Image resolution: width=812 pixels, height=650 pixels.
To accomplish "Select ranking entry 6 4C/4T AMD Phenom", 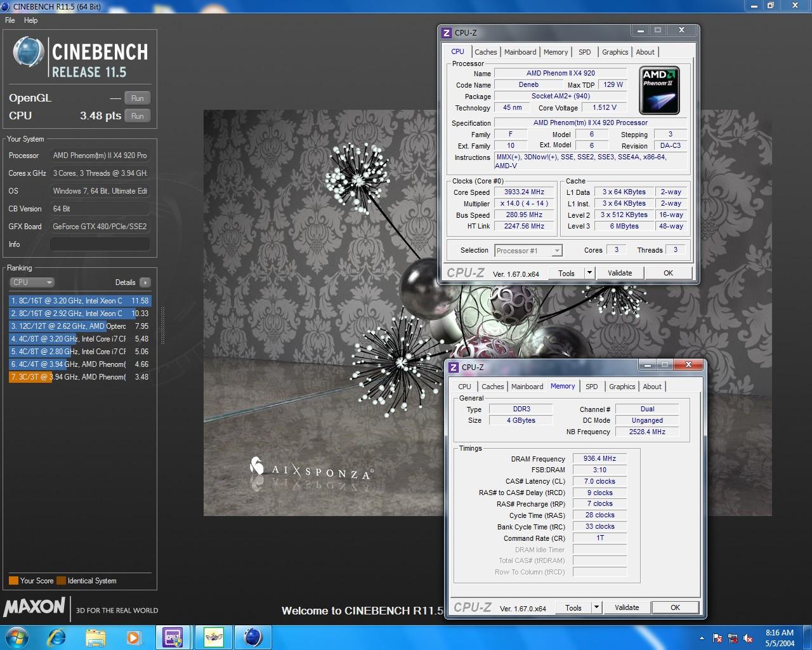I will [80, 364].
